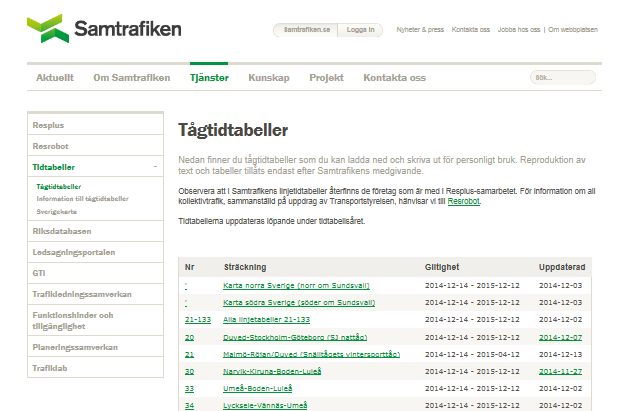The width and height of the screenshot is (625, 411).
Task: Click line number 33 link
Action: pyautogui.click(x=189, y=389)
